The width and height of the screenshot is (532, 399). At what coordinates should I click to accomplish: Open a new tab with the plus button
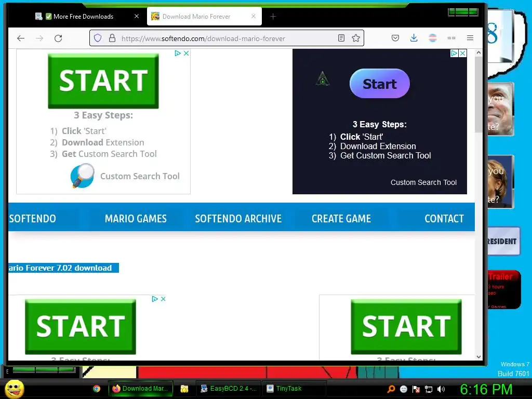point(273,16)
